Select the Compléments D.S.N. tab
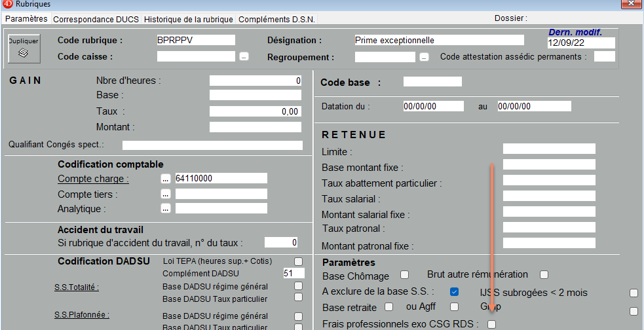Viewport: 644px width, 330px height. pos(277,19)
